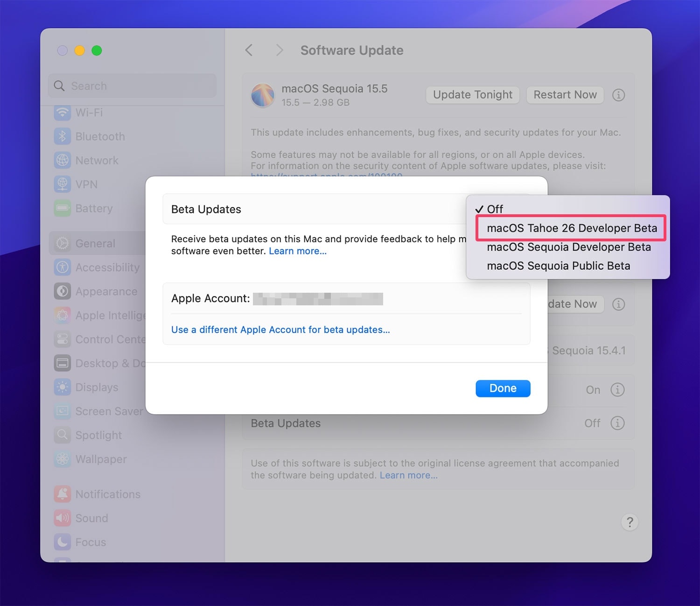Click the Spotlight label in sidebar

[x=99, y=435]
